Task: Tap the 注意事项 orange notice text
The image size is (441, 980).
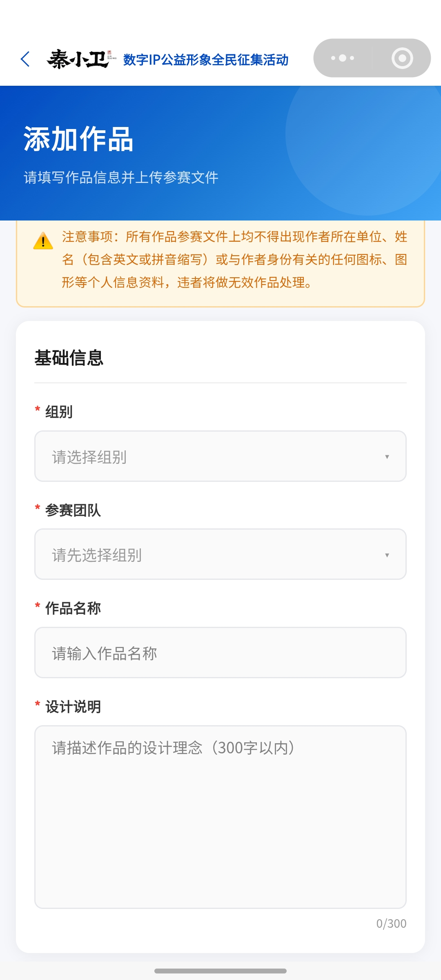Action: point(235,259)
